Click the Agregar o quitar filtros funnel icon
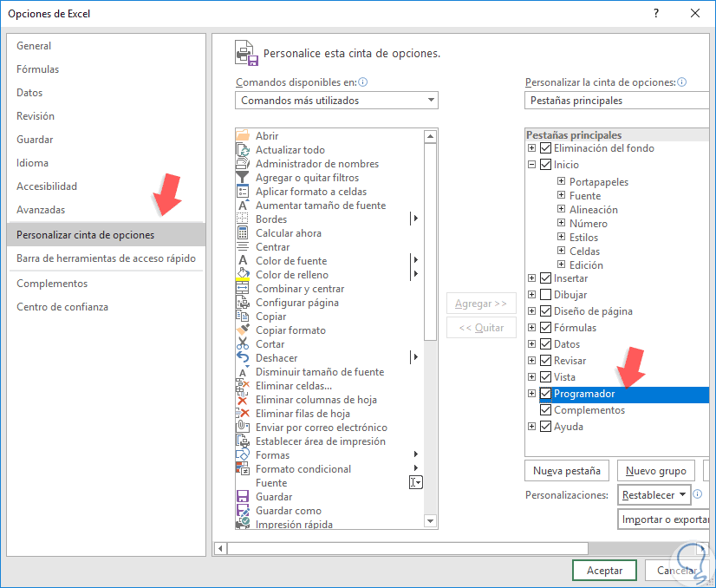 [243, 177]
